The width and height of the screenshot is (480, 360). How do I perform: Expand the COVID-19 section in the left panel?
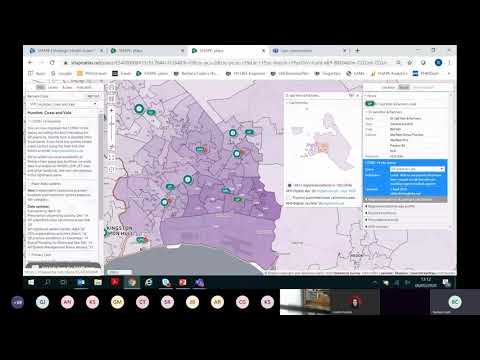44,121
